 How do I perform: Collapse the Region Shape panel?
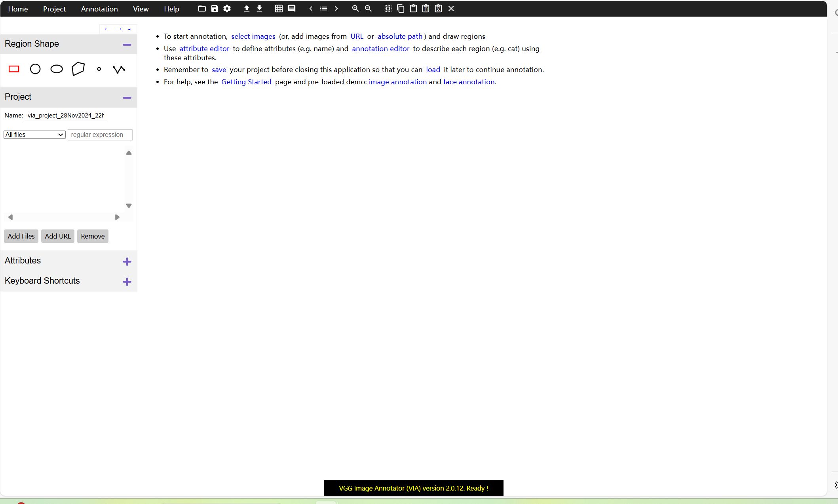[127, 45]
